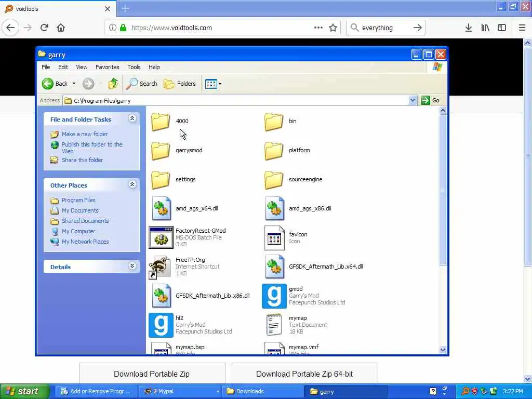The width and height of the screenshot is (532, 399).
Task: Select the mymap text document icon
Action: [x=274, y=325]
